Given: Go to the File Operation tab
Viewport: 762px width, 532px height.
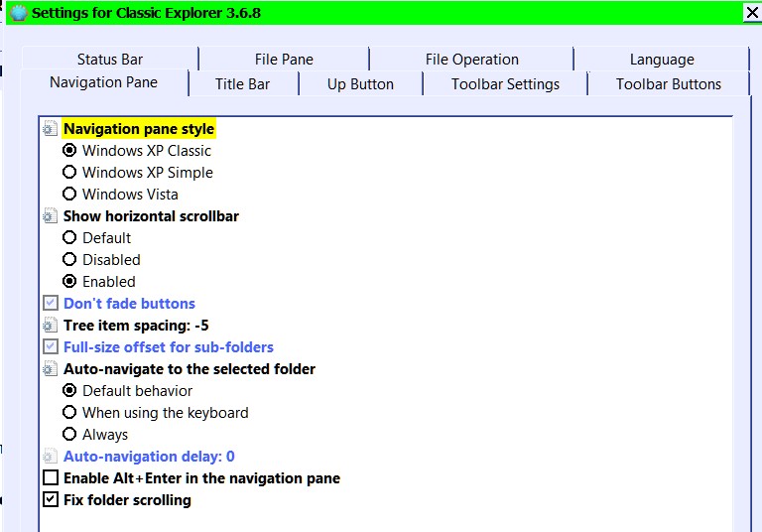Looking at the screenshot, I should tap(471, 60).
